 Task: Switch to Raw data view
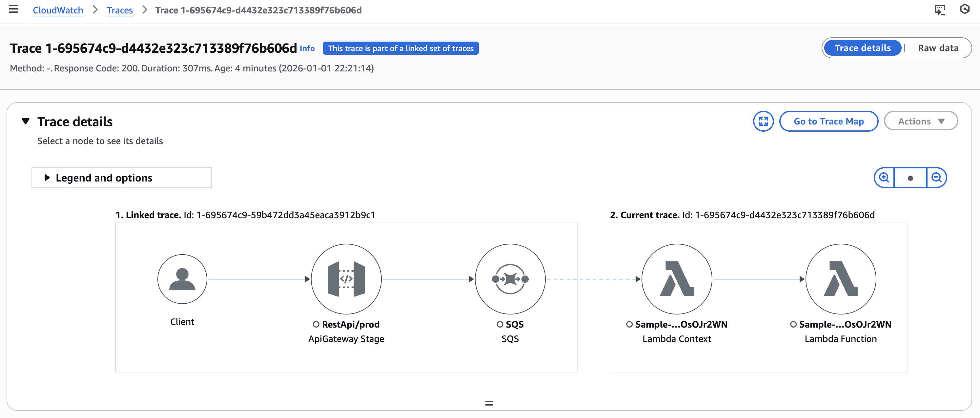(938, 48)
